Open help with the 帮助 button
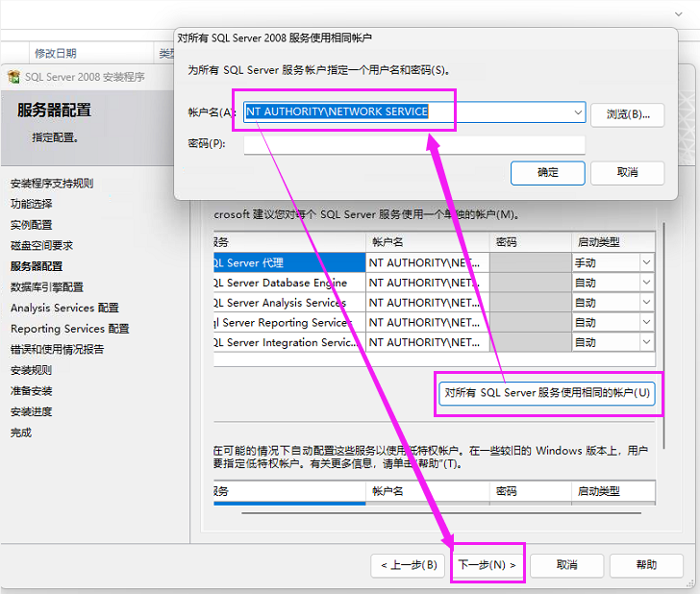This screenshot has height=594, width=700. point(646,565)
